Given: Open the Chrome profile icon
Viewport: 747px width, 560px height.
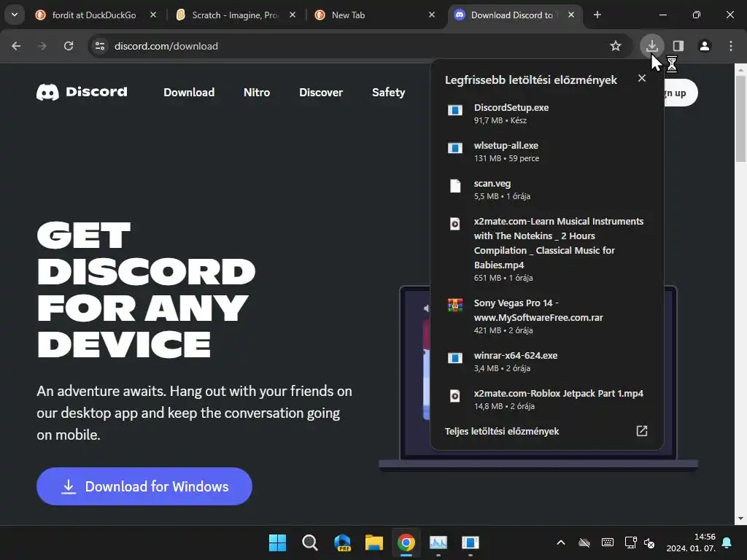Looking at the screenshot, I should click(705, 46).
